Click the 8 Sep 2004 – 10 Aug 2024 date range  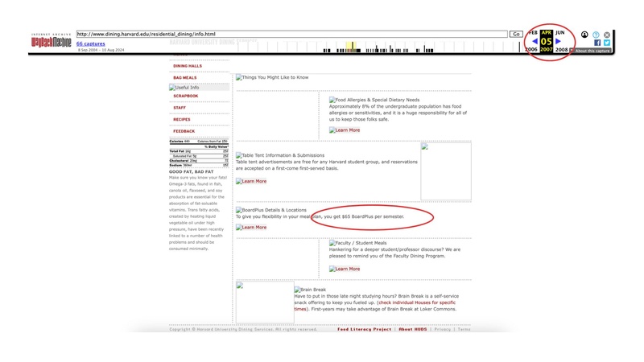tap(101, 50)
